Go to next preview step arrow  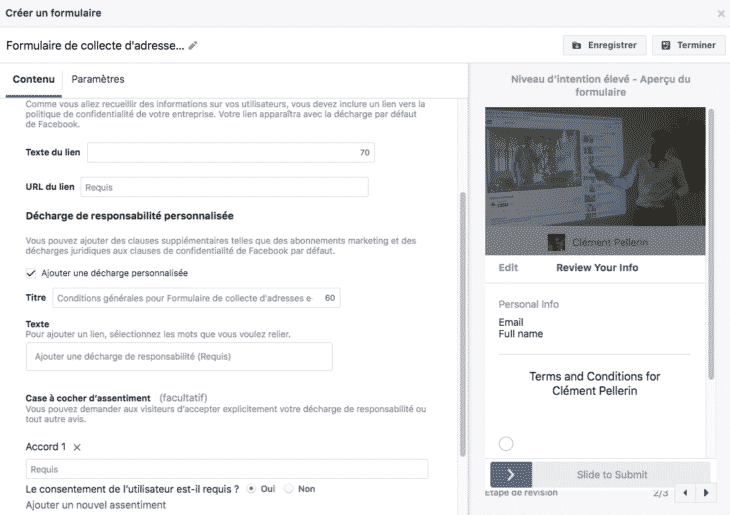click(x=708, y=493)
